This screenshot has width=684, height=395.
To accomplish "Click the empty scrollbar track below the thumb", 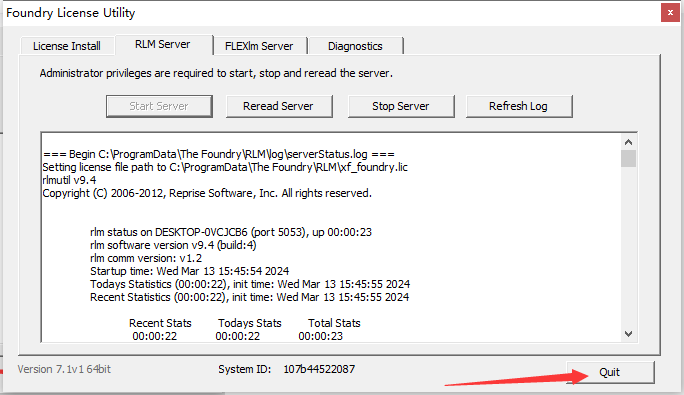I will (x=629, y=247).
